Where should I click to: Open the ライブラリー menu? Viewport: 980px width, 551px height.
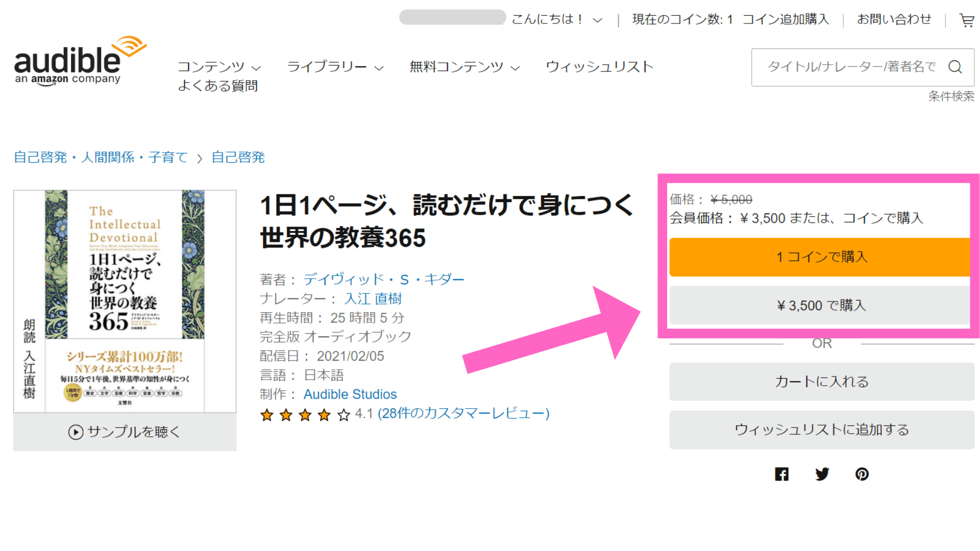[x=335, y=67]
